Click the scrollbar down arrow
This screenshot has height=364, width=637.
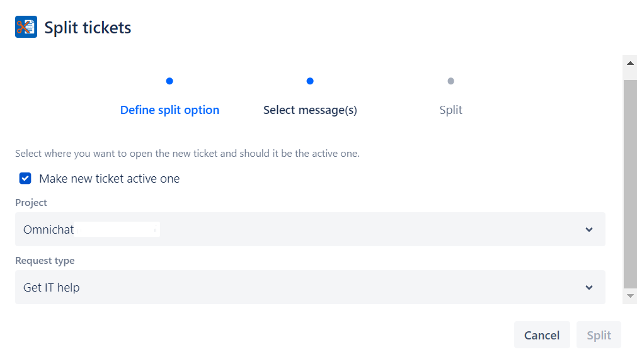coord(629,295)
